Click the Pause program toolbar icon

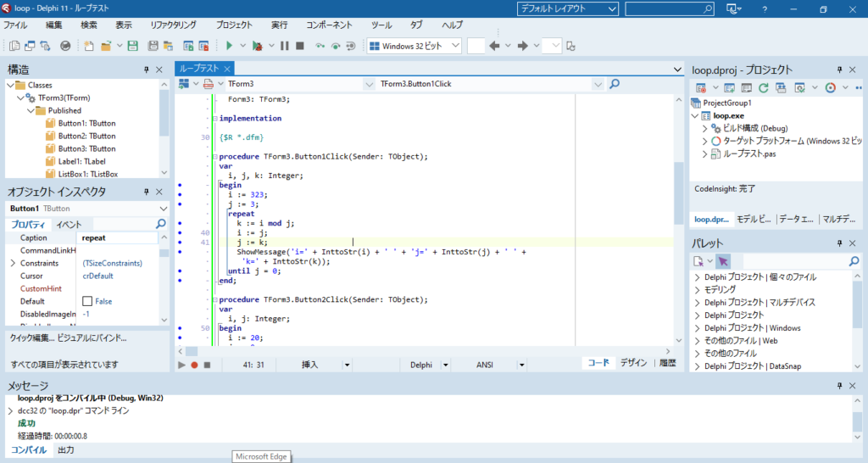[285, 46]
